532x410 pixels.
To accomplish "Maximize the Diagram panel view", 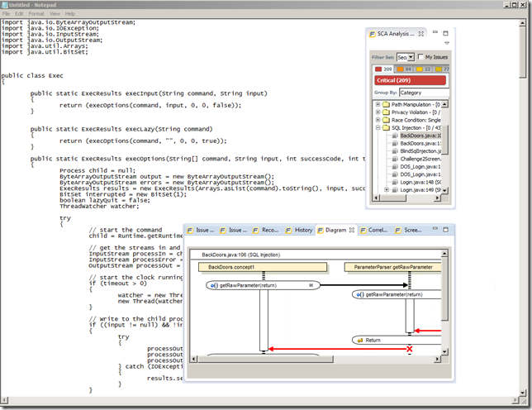I will coord(444,230).
